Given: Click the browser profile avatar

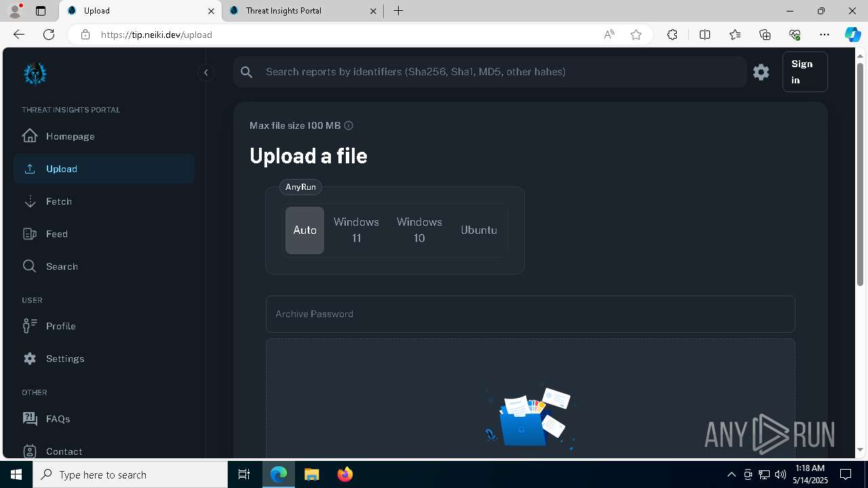Looking at the screenshot, I should (15, 11).
